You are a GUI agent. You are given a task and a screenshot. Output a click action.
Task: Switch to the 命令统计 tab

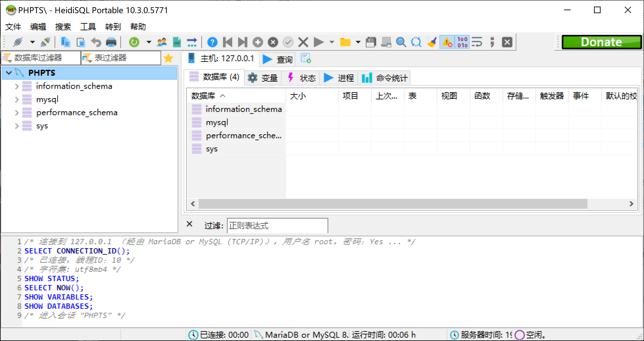(x=385, y=78)
